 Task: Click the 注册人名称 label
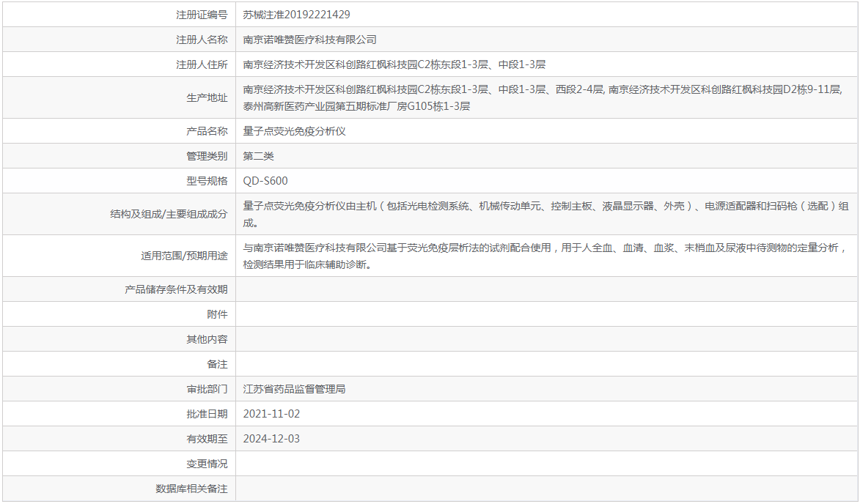click(x=202, y=40)
